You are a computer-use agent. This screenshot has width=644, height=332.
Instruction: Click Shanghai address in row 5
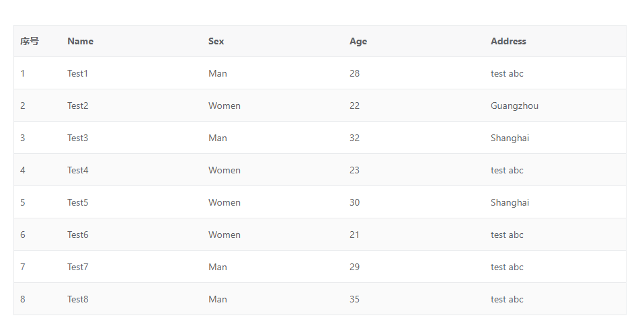(x=510, y=202)
